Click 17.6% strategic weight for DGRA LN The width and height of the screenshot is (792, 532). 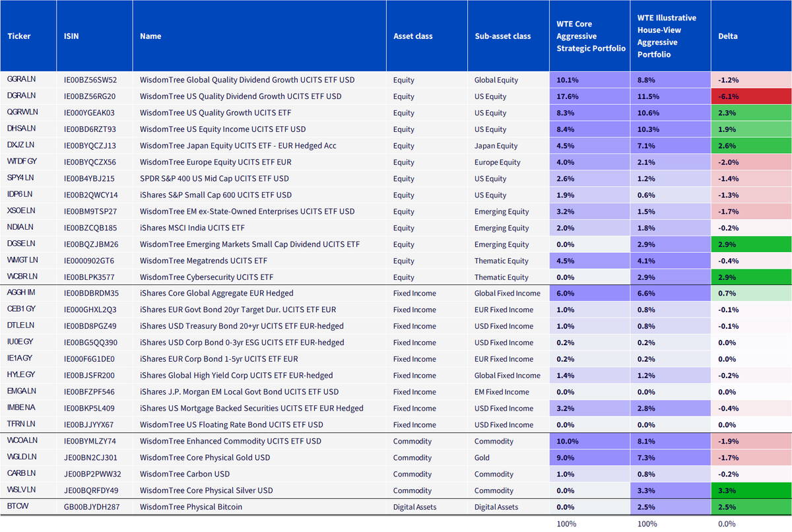(591, 96)
